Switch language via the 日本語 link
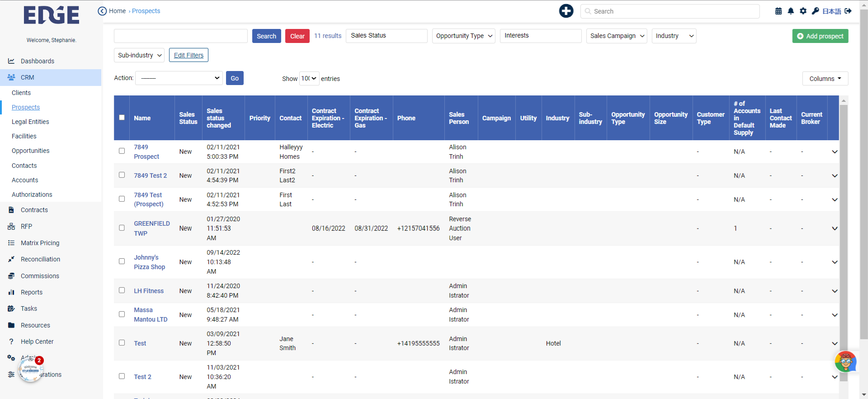868x399 pixels. tap(832, 11)
